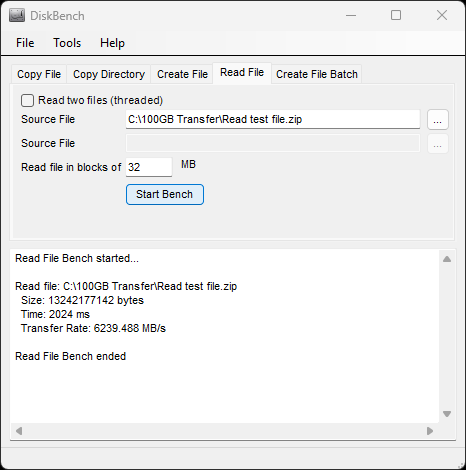Enable Read two files (threaded) checkbox
Image resolution: width=466 pixels, height=470 pixels.
27,100
